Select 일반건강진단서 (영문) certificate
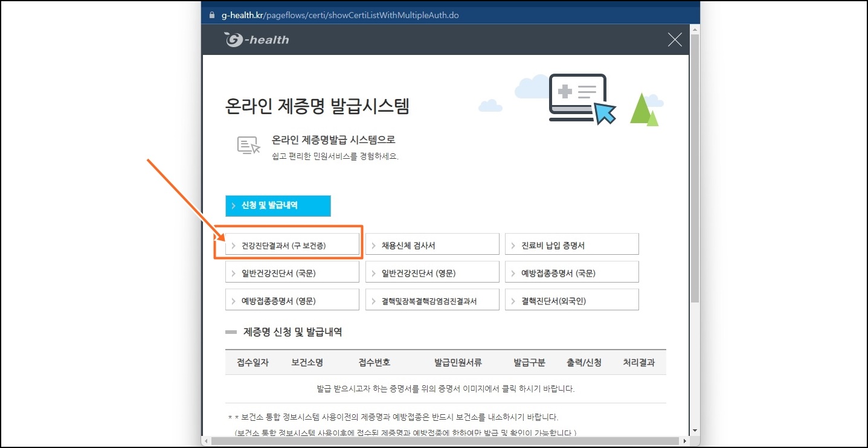This screenshot has height=448, width=868. coord(432,272)
